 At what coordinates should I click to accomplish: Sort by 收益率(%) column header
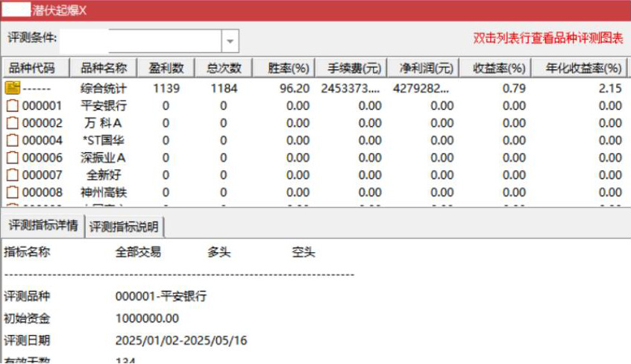(495, 68)
